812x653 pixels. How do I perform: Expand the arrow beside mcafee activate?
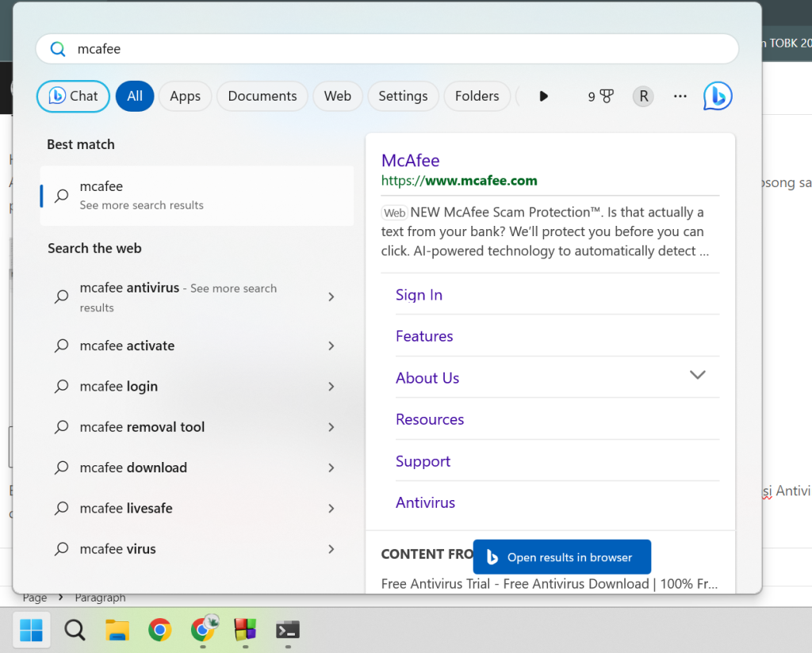331,346
